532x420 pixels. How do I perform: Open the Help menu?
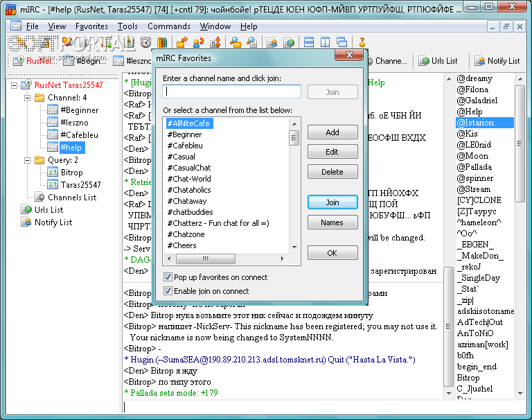click(x=249, y=26)
